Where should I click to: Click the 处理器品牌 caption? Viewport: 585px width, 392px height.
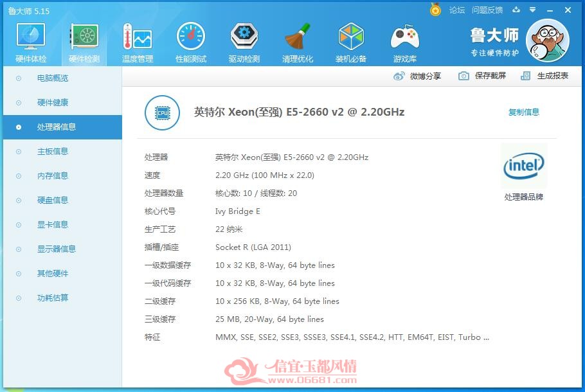tap(524, 197)
